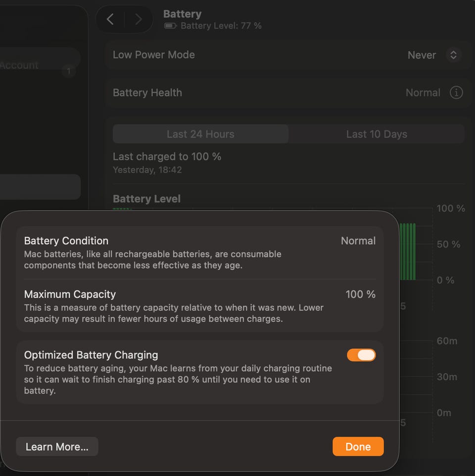The height and width of the screenshot is (476, 475).
Task: Turn off Optimized Battery Charging switch
Action: tap(361, 355)
